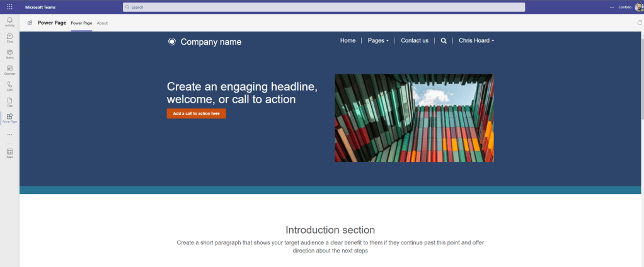Open the Chris Hoard user dropdown
This screenshot has height=267, width=644.
[476, 41]
